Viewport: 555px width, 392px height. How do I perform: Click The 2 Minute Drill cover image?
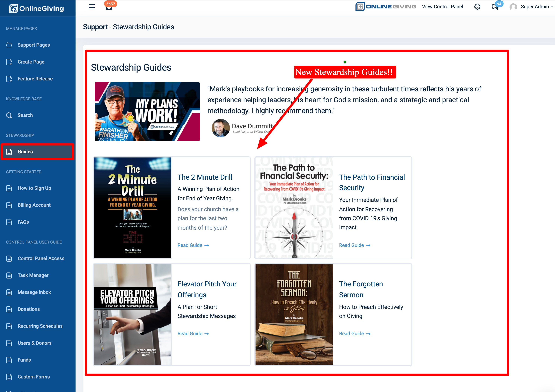click(x=133, y=208)
